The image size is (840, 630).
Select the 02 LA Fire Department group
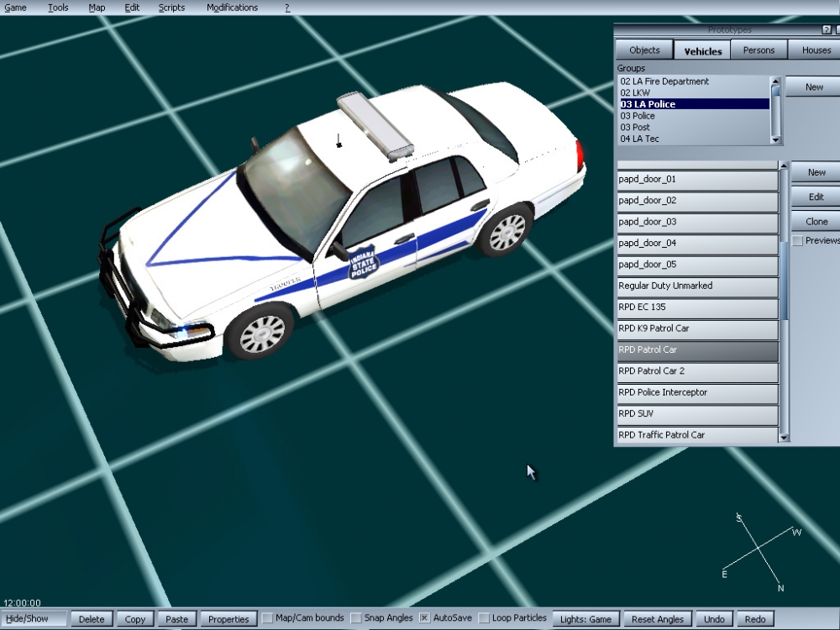coord(695,81)
